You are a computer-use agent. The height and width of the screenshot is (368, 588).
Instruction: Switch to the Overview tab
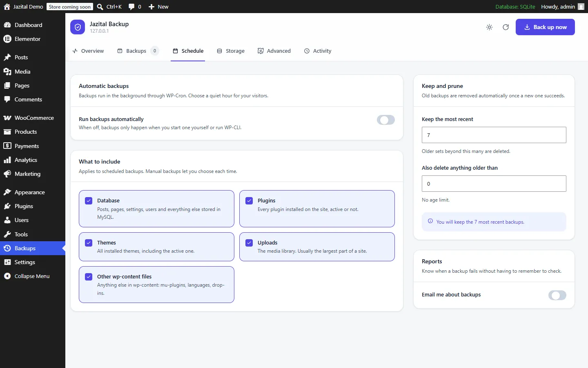click(88, 51)
